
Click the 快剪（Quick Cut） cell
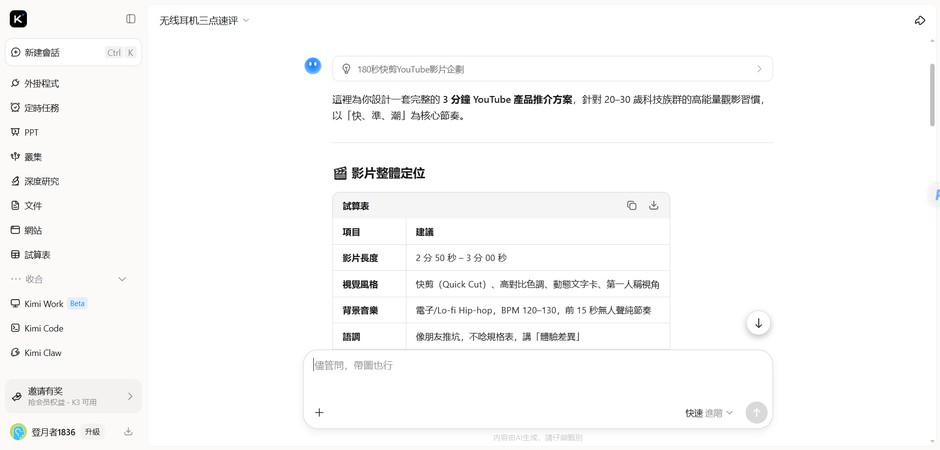click(x=537, y=284)
